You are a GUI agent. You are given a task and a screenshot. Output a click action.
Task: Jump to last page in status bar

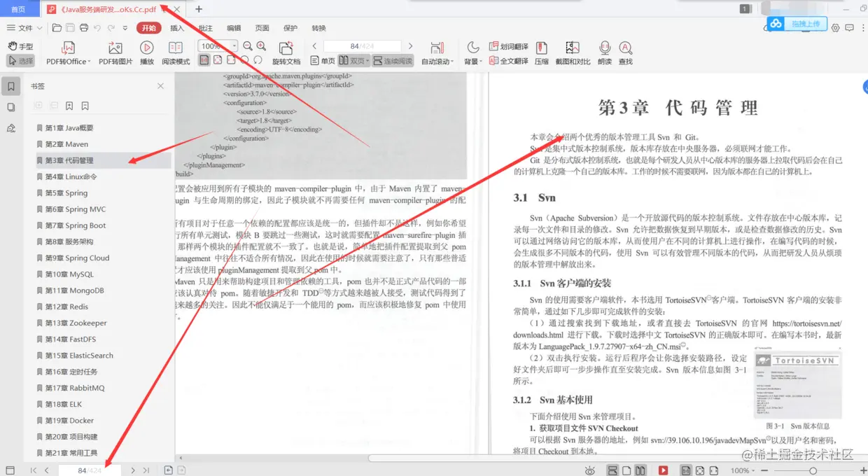pyautogui.click(x=146, y=470)
